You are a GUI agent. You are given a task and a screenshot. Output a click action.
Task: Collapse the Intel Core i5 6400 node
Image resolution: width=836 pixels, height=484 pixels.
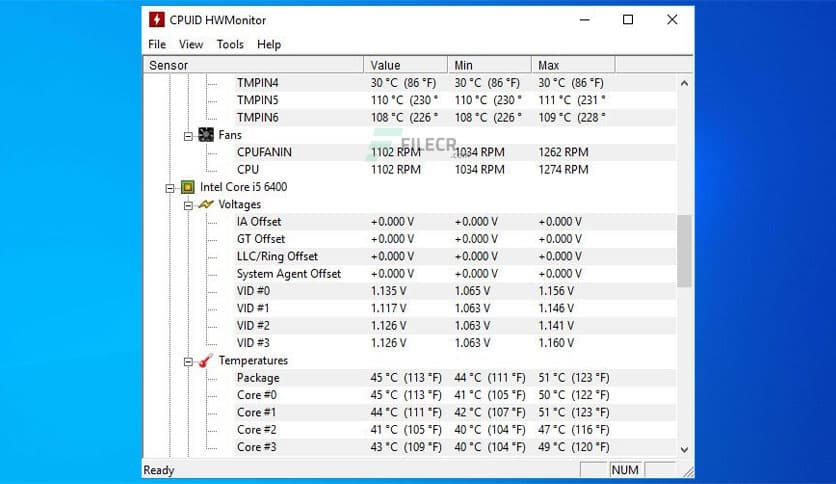pos(170,188)
